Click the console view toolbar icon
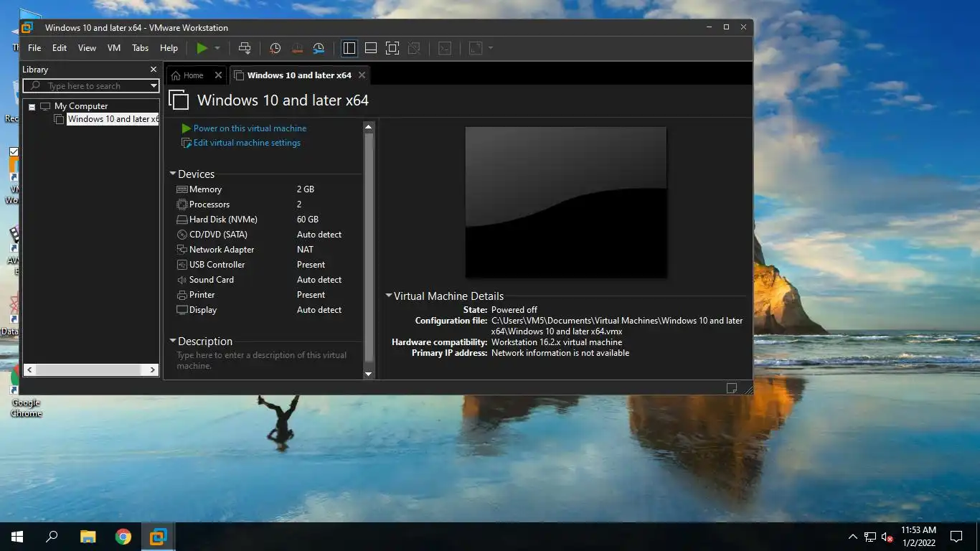The width and height of the screenshot is (980, 551). tap(445, 48)
